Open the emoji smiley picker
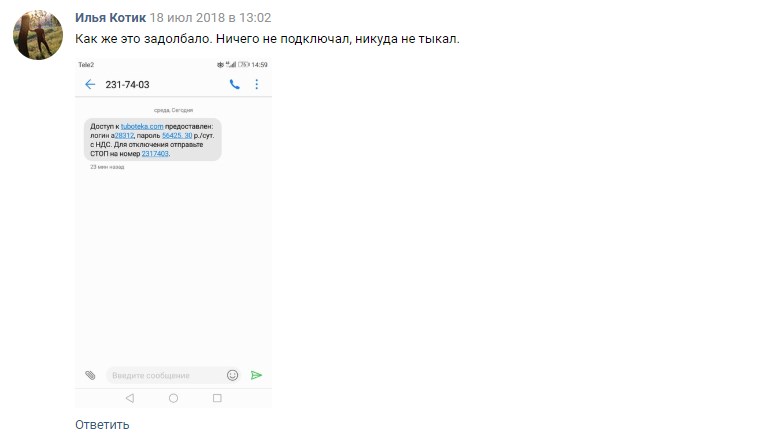This screenshot has height=443, width=784. 232,375
